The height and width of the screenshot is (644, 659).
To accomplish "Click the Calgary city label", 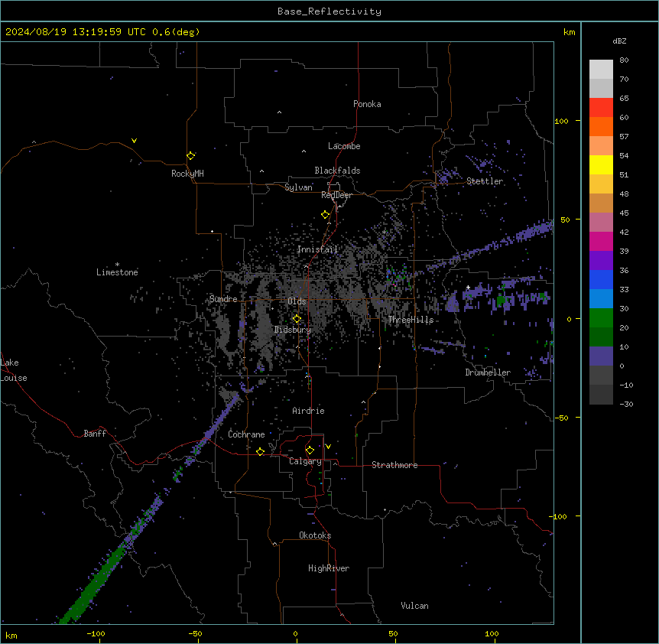I will coord(305,461).
